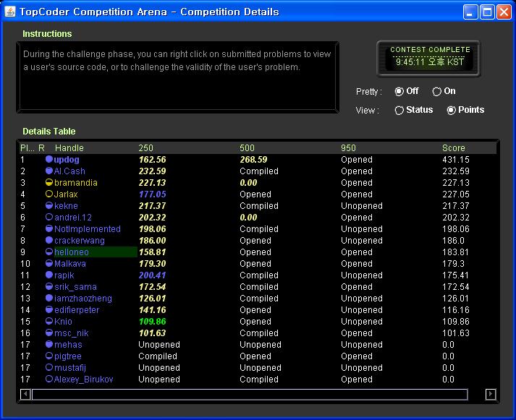Click the horizontal scrollbar thumb
Image resolution: width=516 pixels, height=420 pixels.
[x=250, y=394]
